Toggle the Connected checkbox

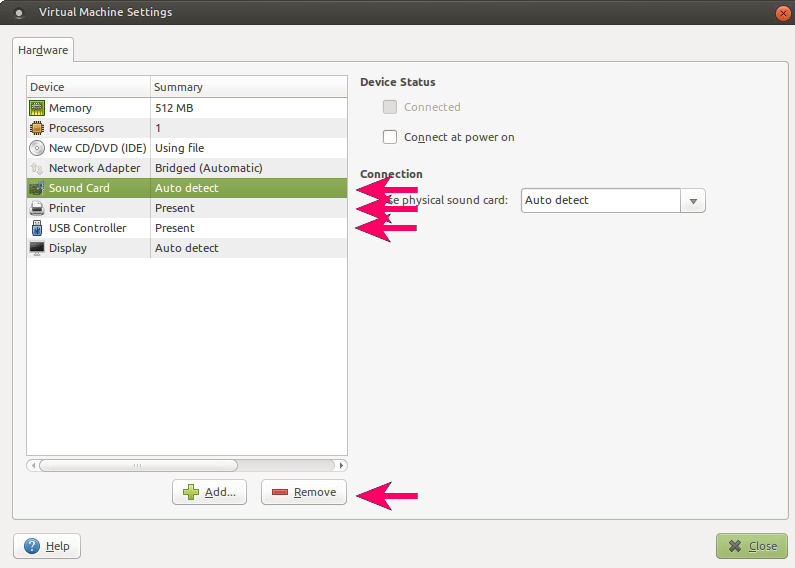(x=390, y=107)
